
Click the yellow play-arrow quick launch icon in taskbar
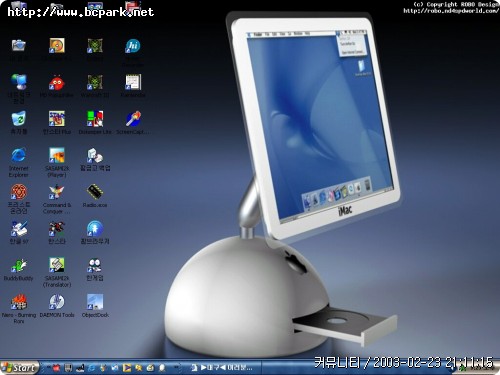(x=127, y=368)
